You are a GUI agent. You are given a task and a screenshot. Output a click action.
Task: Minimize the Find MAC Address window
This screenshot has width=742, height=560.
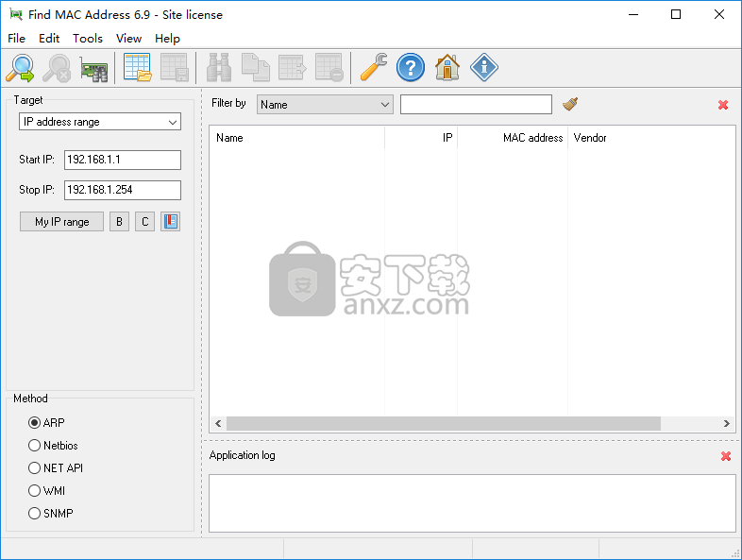633,15
